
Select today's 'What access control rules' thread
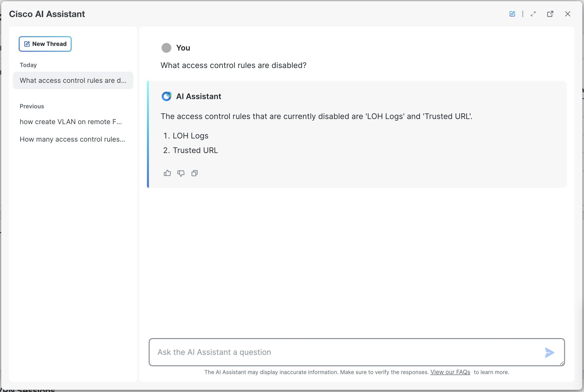coord(73,80)
